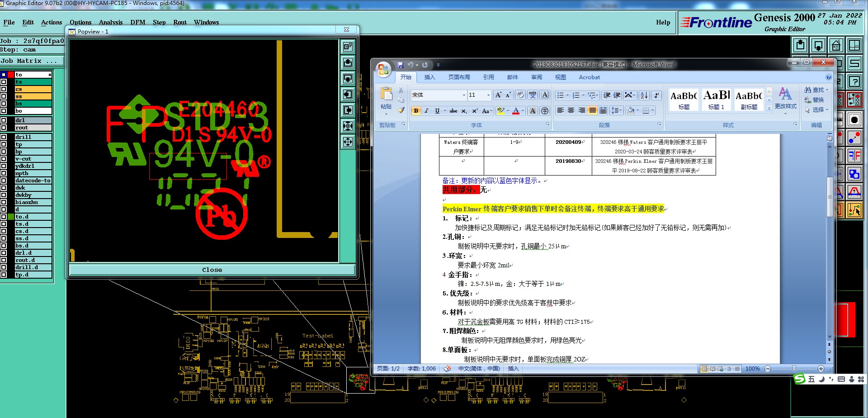Toggle display checkbox for layer biaozhu
This screenshot has height=418, width=868.
4,202
